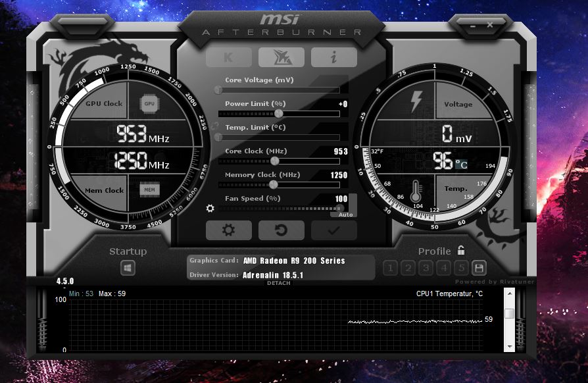Save profile with the floppy disk icon
Screen dimensions: 588x383
click(x=479, y=268)
